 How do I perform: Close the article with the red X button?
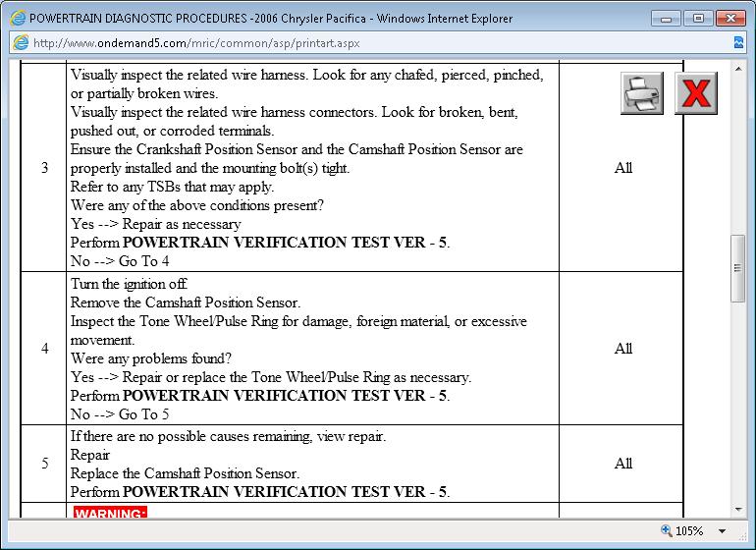[696, 93]
